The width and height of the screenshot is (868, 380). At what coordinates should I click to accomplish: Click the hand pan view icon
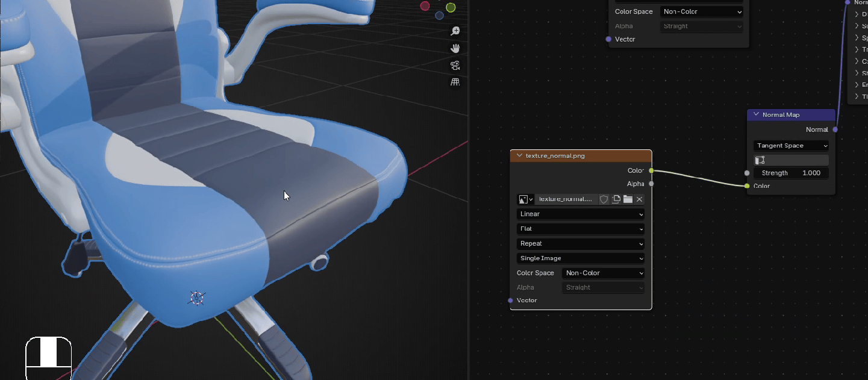(x=455, y=48)
